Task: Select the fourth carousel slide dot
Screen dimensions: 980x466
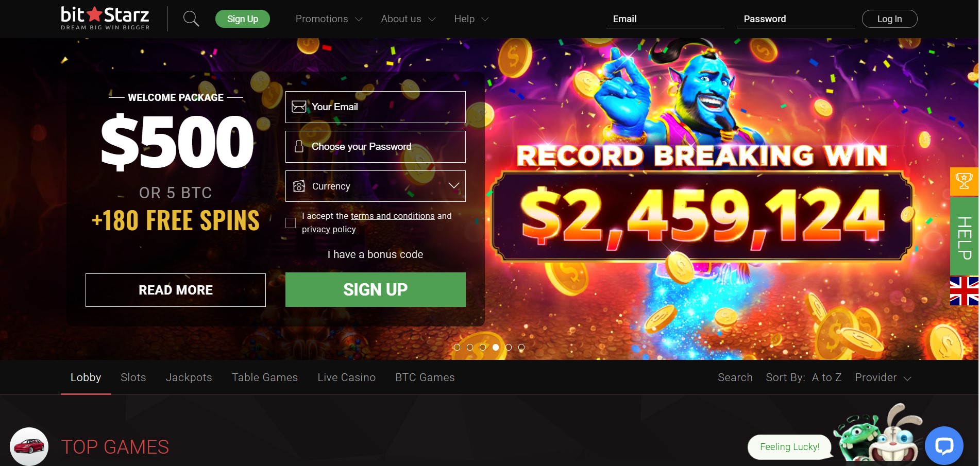Action: pos(496,348)
